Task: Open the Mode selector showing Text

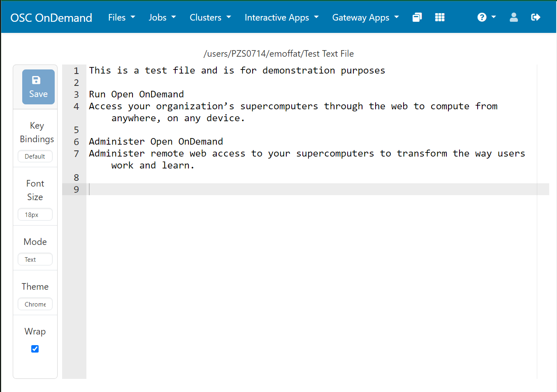Action: click(35, 259)
